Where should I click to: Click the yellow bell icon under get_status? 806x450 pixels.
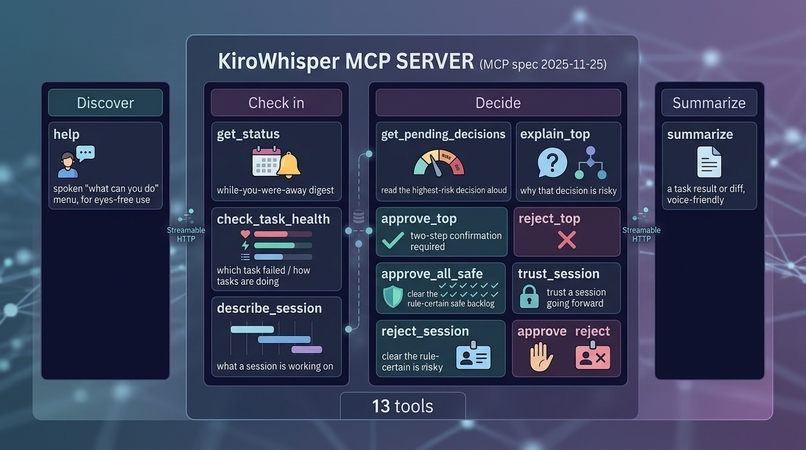[x=289, y=165]
